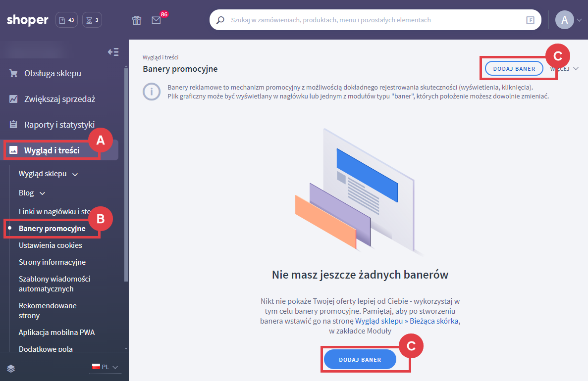Click the layers icon at sidebar bottom
This screenshot has width=588, height=381.
pyautogui.click(x=11, y=368)
